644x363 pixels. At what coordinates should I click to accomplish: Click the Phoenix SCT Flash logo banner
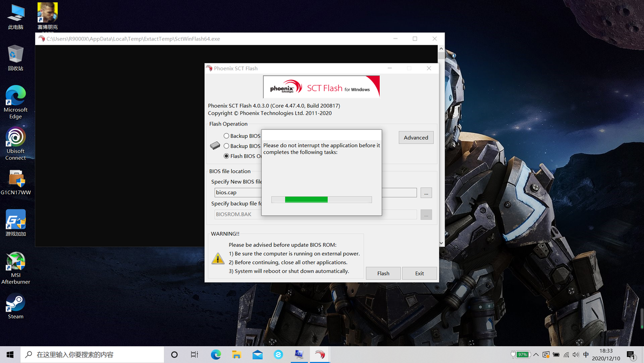[x=321, y=87]
